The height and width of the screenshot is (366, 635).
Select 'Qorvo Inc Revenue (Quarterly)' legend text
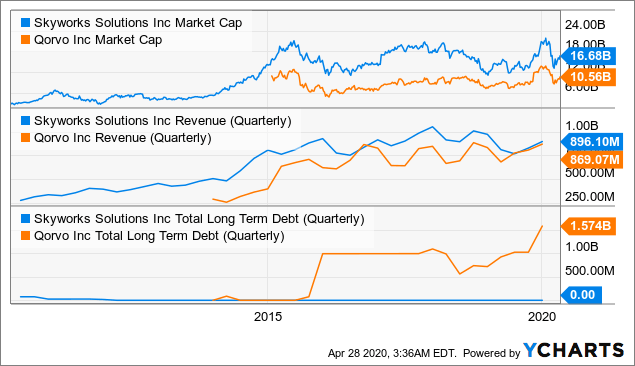(123, 138)
